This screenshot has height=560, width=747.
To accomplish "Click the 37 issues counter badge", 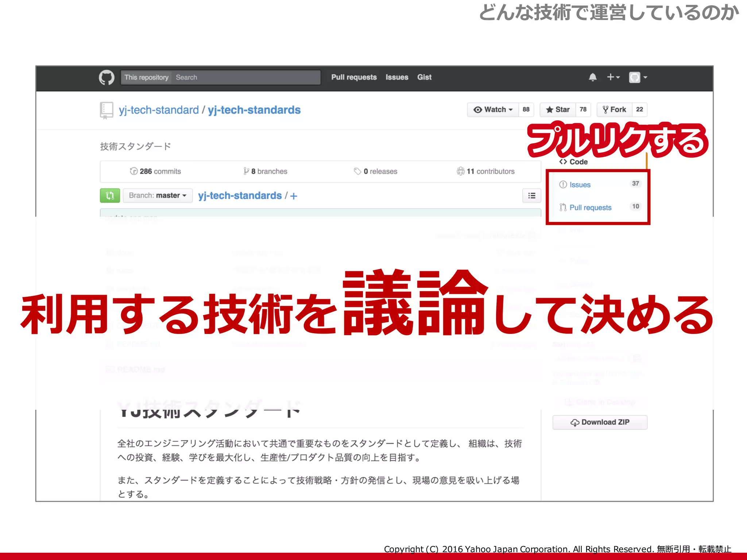I will (635, 184).
